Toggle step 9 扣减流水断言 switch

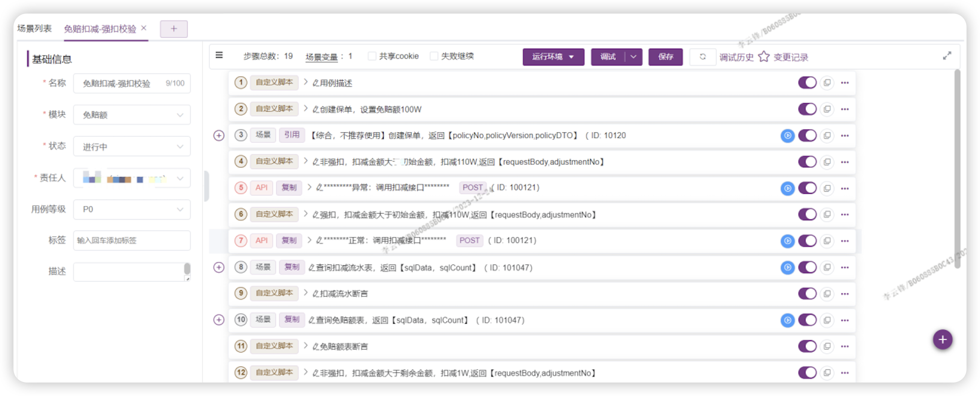[807, 294]
